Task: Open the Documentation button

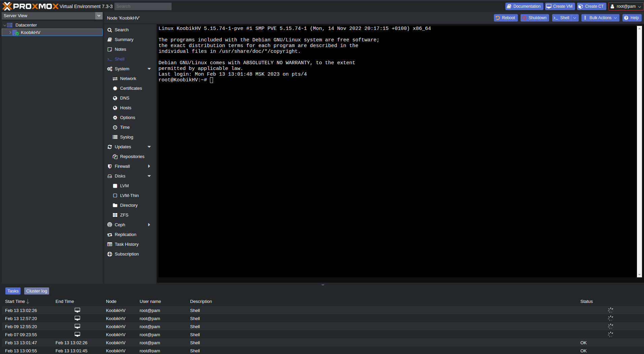Action: point(524,6)
